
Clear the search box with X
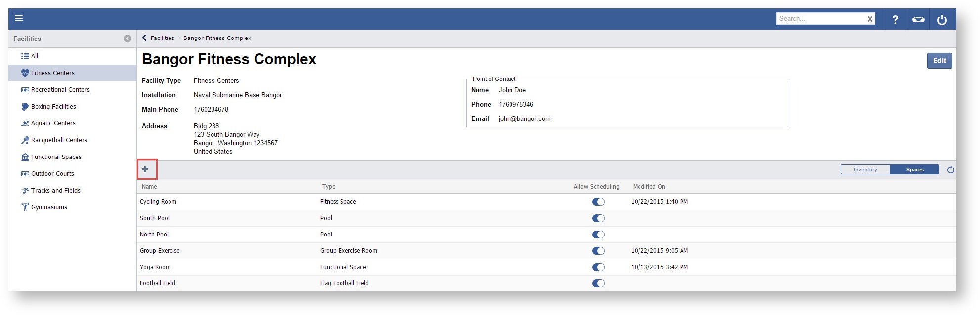pos(870,19)
